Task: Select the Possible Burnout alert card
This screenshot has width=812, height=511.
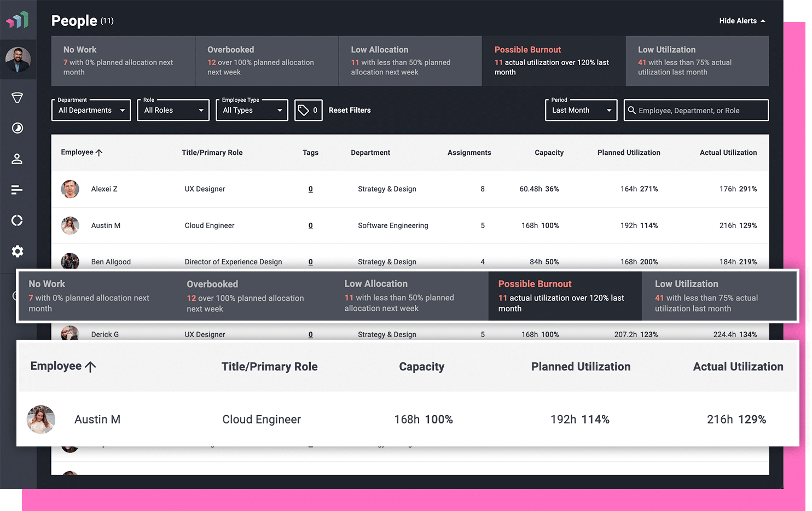Action: pos(553,61)
